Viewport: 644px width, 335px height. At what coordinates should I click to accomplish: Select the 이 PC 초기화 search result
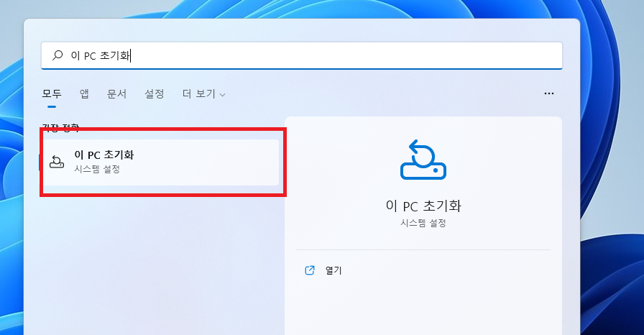tap(160, 162)
